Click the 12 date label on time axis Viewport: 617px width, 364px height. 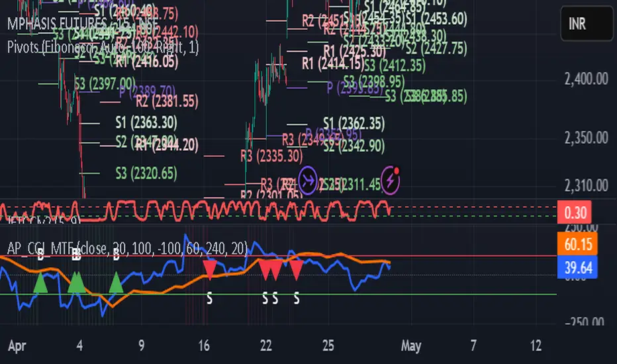[x=536, y=346]
